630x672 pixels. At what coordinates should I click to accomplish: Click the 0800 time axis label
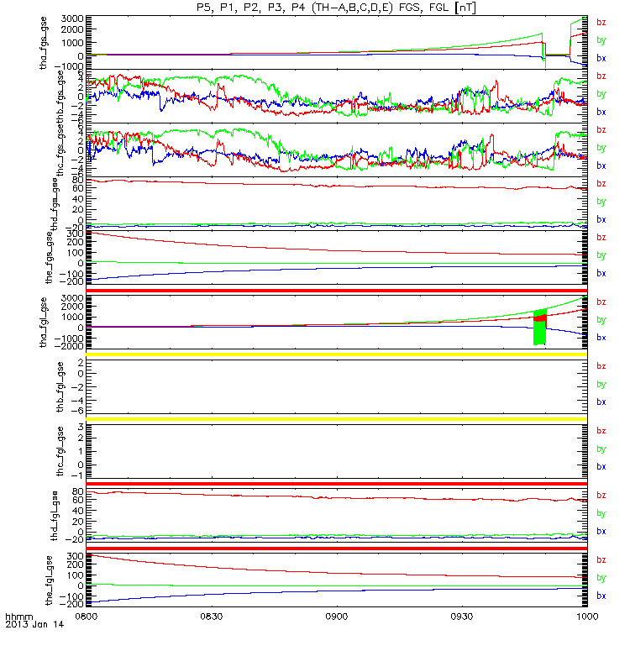click(87, 617)
